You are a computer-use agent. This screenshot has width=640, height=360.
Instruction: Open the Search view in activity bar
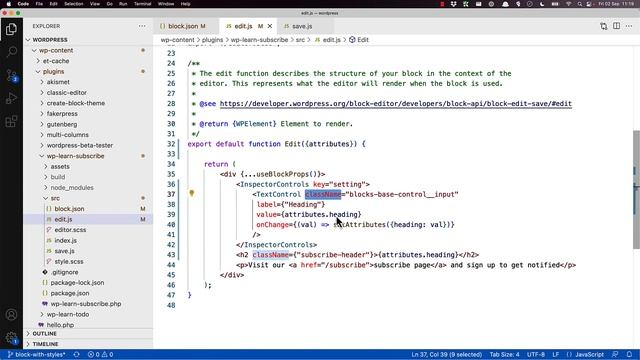pyautogui.click(x=11, y=51)
